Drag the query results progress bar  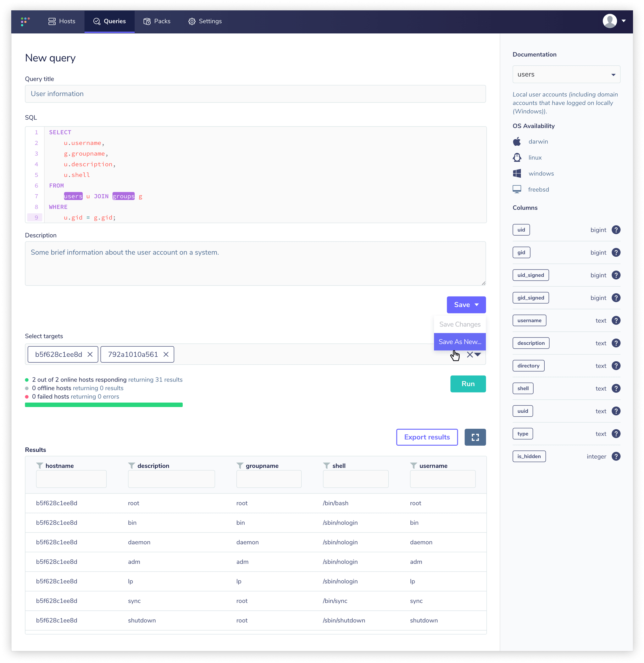(103, 405)
